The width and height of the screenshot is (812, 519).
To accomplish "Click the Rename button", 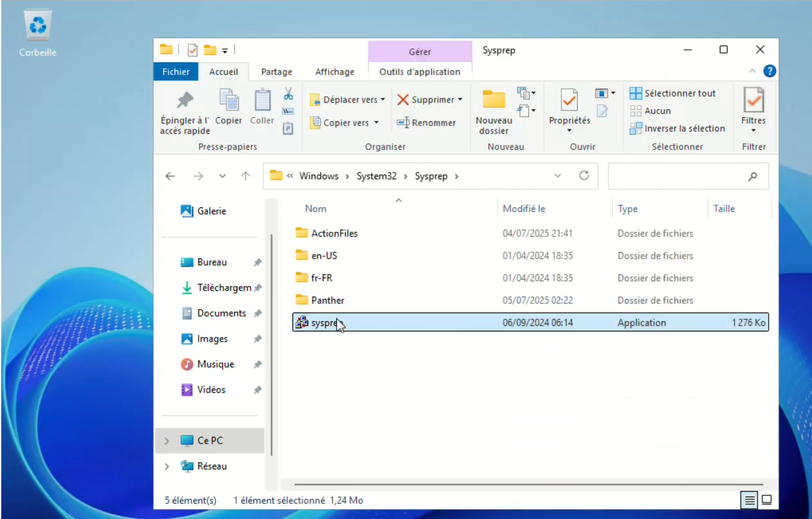I will coord(426,122).
